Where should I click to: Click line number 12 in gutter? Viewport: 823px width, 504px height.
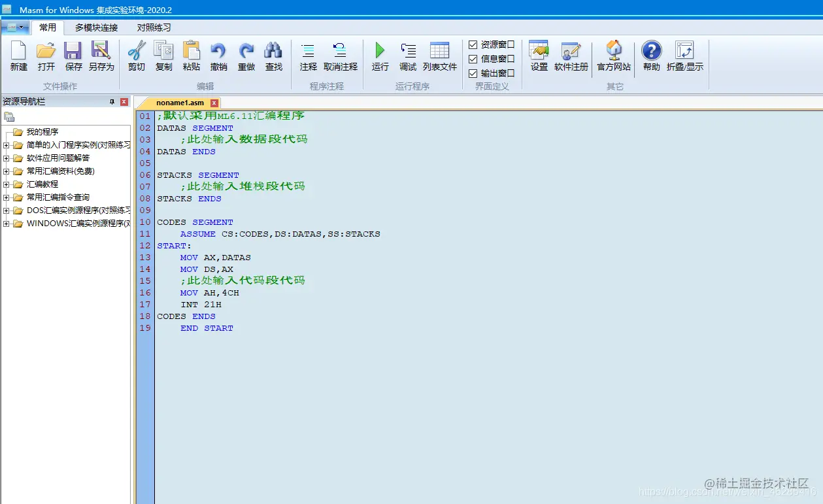[x=144, y=246]
